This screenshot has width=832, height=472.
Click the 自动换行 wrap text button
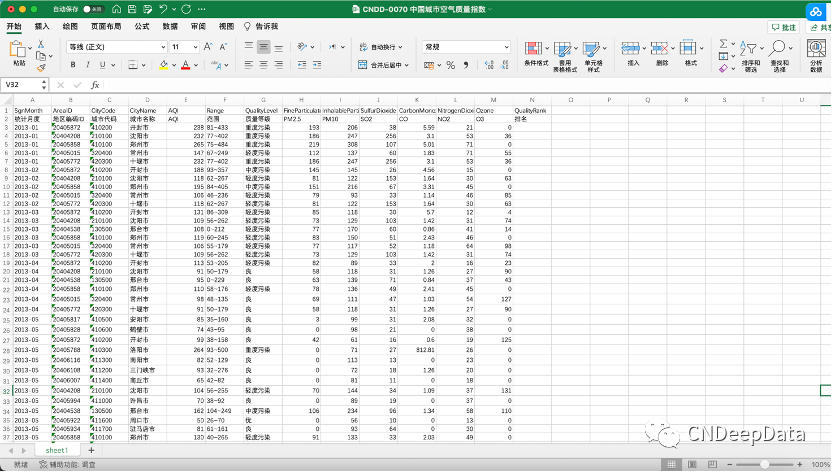tap(381, 47)
